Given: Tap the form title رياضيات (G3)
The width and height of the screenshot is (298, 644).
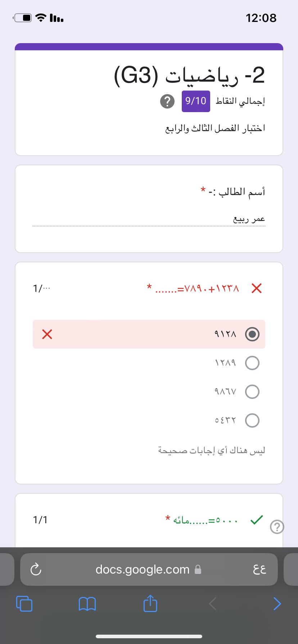Looking at the screenshot, I should 189,75.
